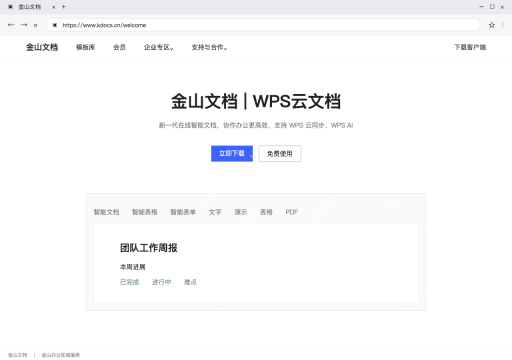
Task: Click 下载客户端 in header
Action: 470,47
